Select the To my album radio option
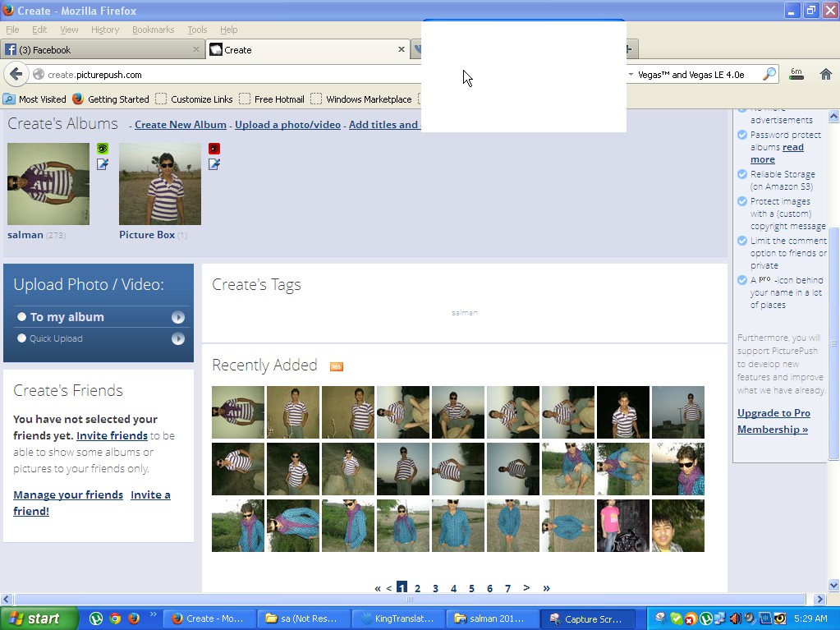Image resolution: width=840 pixels, height=630 pixels. pos(21,316)
